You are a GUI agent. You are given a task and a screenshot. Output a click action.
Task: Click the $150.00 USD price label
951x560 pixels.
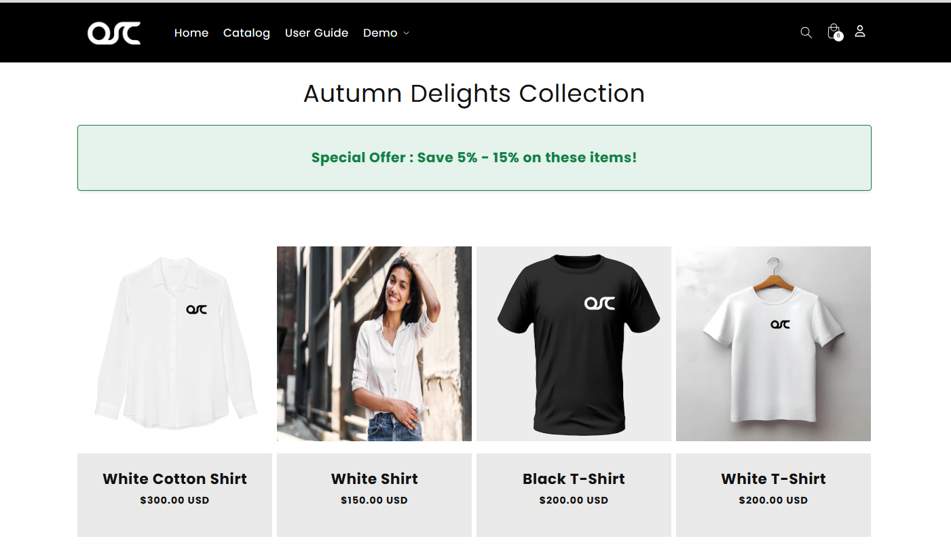coord(374,500)
